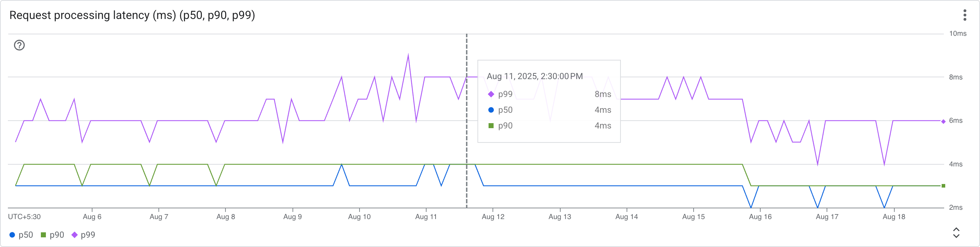Select the Aug 18 x-axis date label
The height and width of the screenshot is (247, 980).
tap(894, 217)
